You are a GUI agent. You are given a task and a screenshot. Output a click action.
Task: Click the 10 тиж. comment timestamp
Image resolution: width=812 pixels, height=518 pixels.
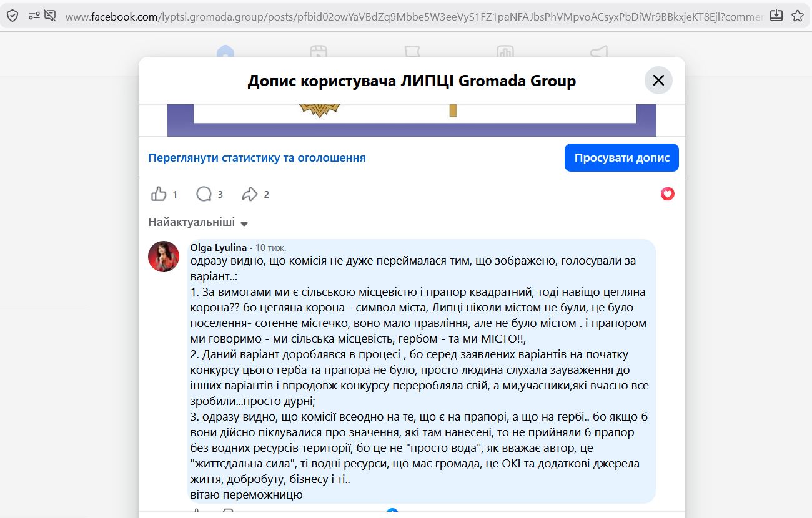pyautogui.click(x=271, y=248)
